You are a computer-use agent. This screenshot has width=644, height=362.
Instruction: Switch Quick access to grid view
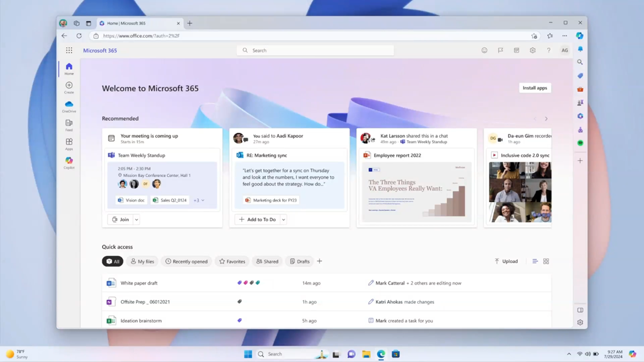546,261
